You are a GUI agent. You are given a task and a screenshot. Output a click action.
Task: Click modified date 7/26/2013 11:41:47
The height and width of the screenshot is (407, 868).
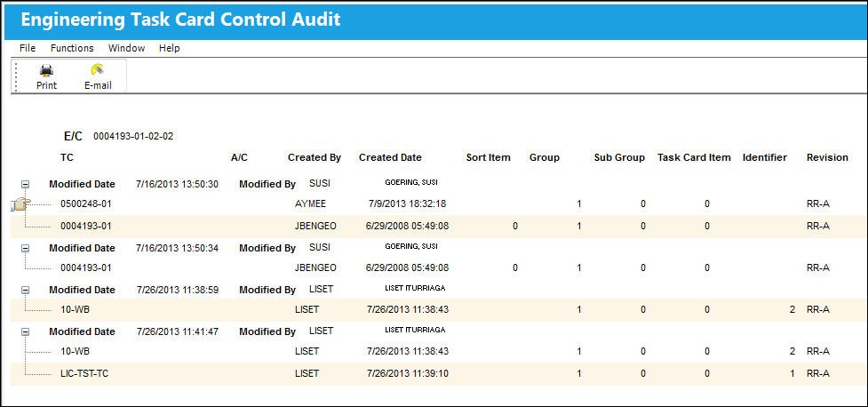pyautogui.click(x=177, y=331)
